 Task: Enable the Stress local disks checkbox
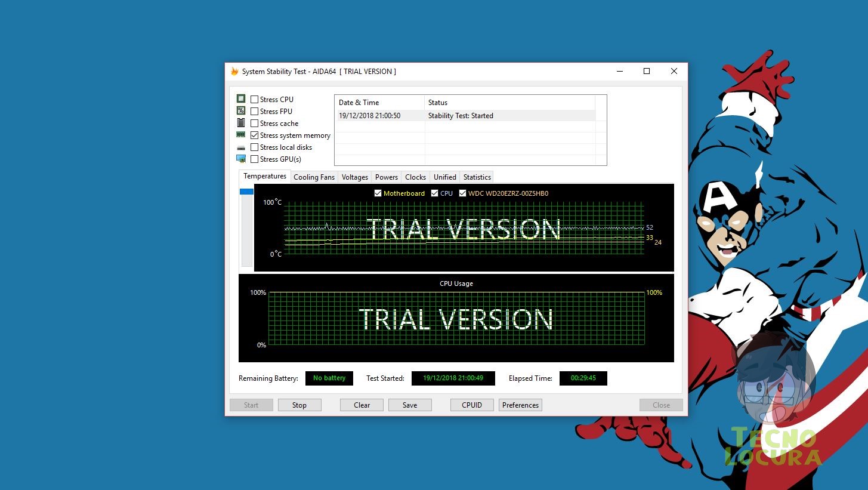(255, 147)
